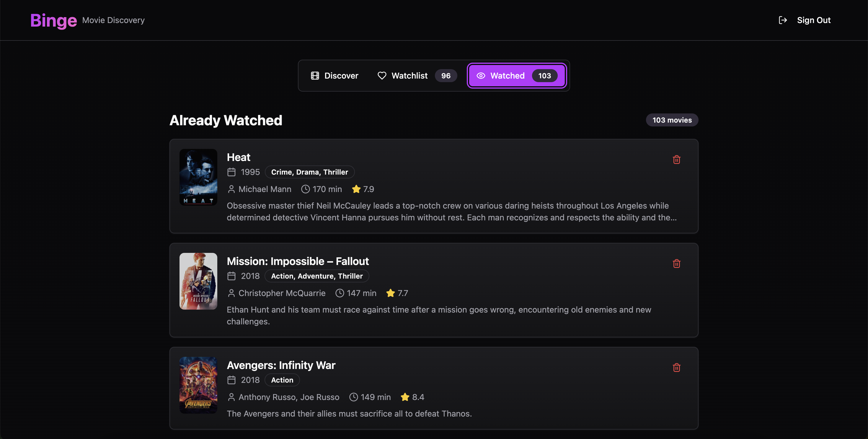This screenshot has height=439, width=868.
Task: Click the 7.9 rating value
Action: click(x=369, y=189)
